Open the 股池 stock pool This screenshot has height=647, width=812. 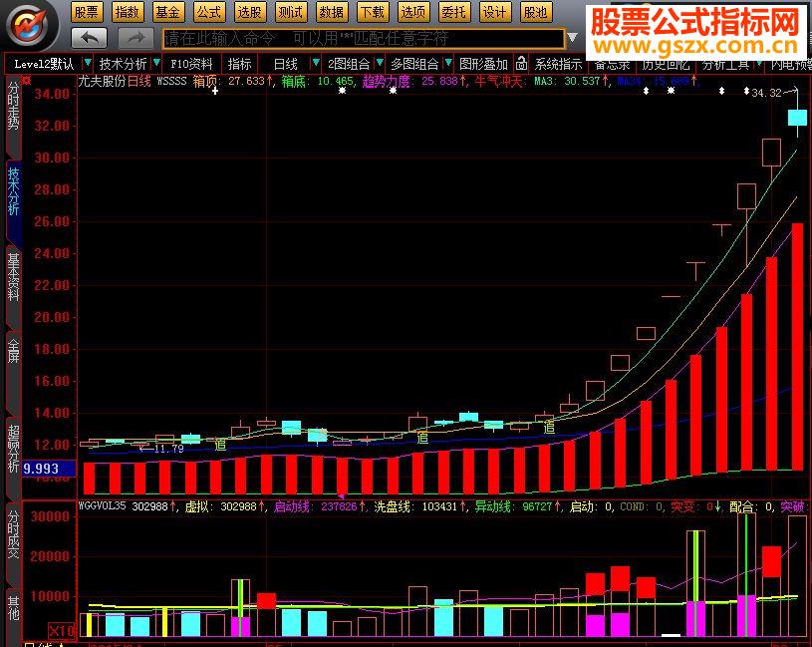535,13
